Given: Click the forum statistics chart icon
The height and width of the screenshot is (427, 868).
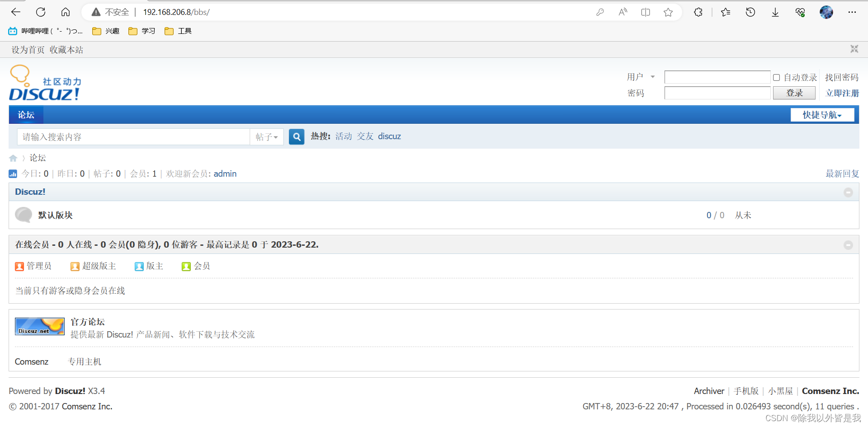Looking at the screenshot, I should coord(13,174).
